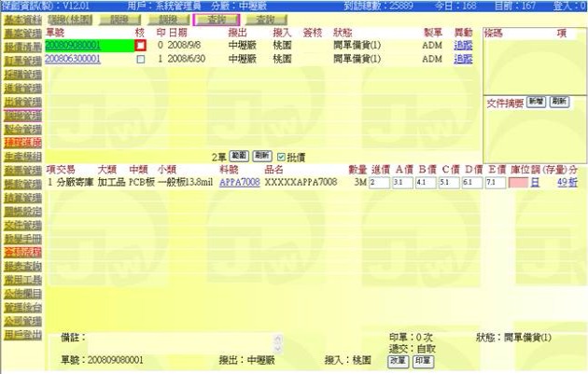Viewport: 588px width, 374px height.
Task: Click 追蹤 link for the 2008/9/8 order
Action: pyautogui.click(x=463, y=45)
